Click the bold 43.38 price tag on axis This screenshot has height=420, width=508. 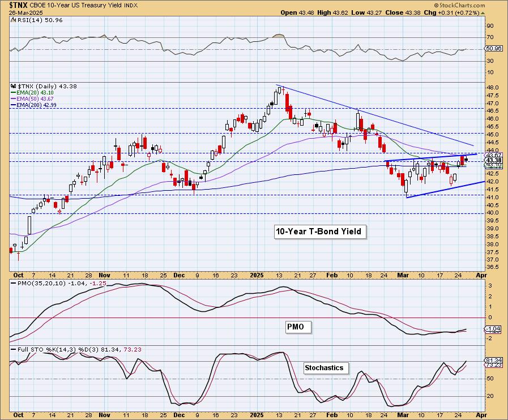494,160
